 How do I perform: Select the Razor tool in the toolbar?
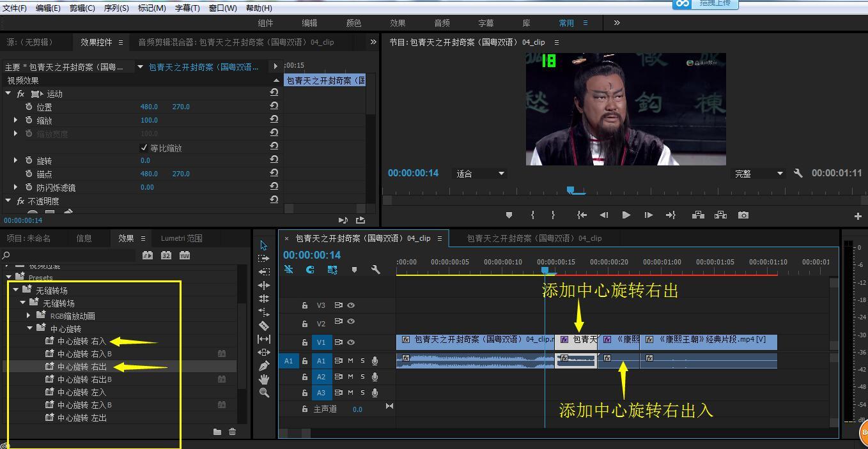pos(264,326)
